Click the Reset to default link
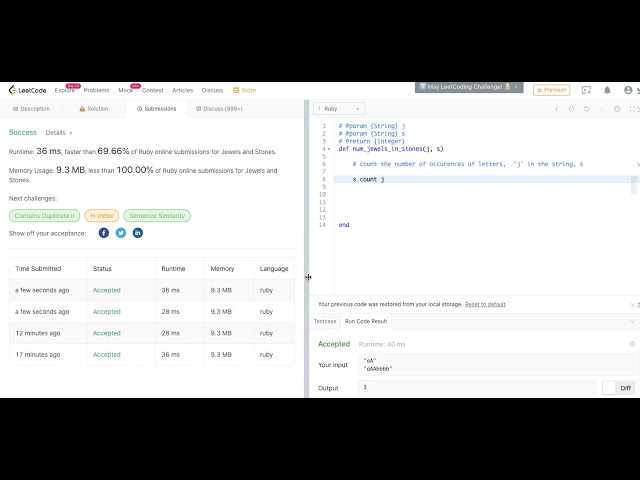Screen dimensions: 640x480 [x=485, y=304]
